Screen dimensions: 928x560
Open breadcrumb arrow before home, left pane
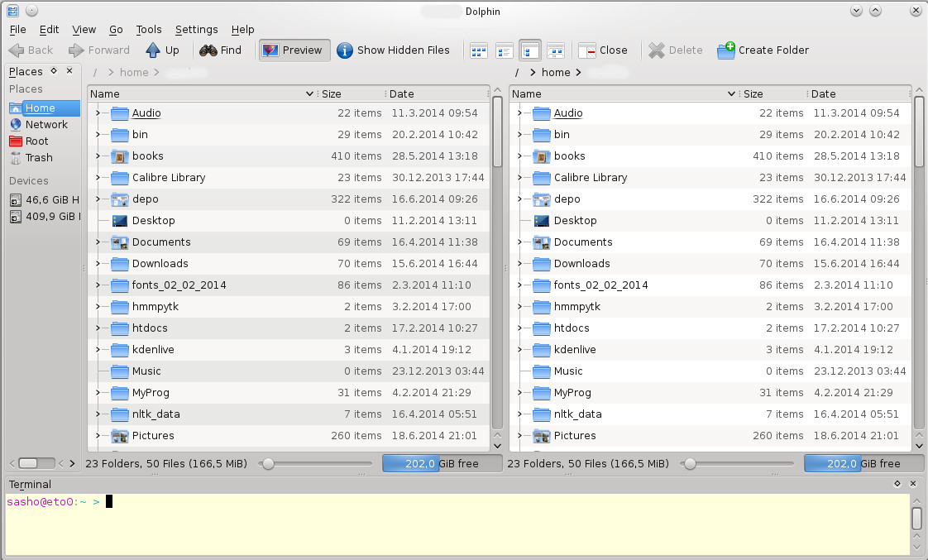pos(111,72)
